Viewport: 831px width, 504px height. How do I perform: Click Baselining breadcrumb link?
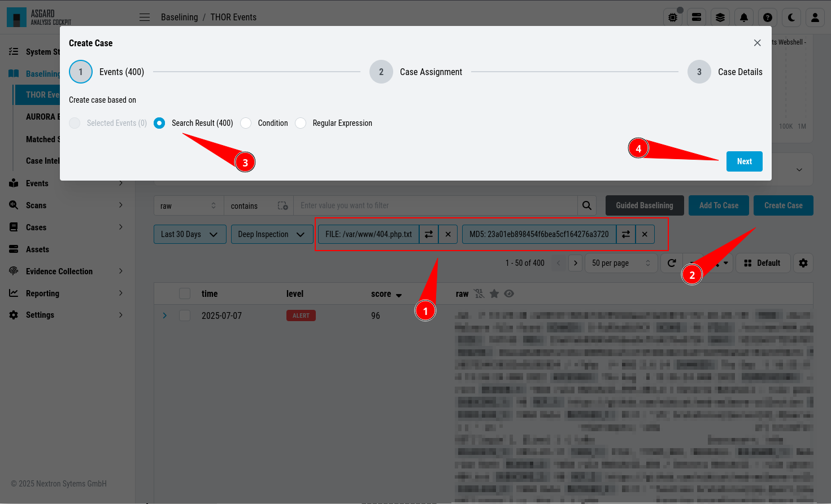(179, 17)
